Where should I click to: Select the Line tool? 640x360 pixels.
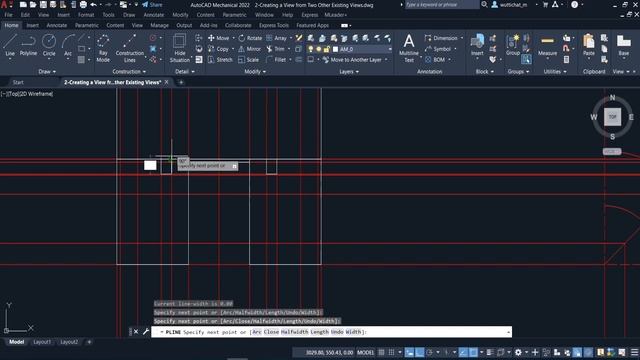10,45
